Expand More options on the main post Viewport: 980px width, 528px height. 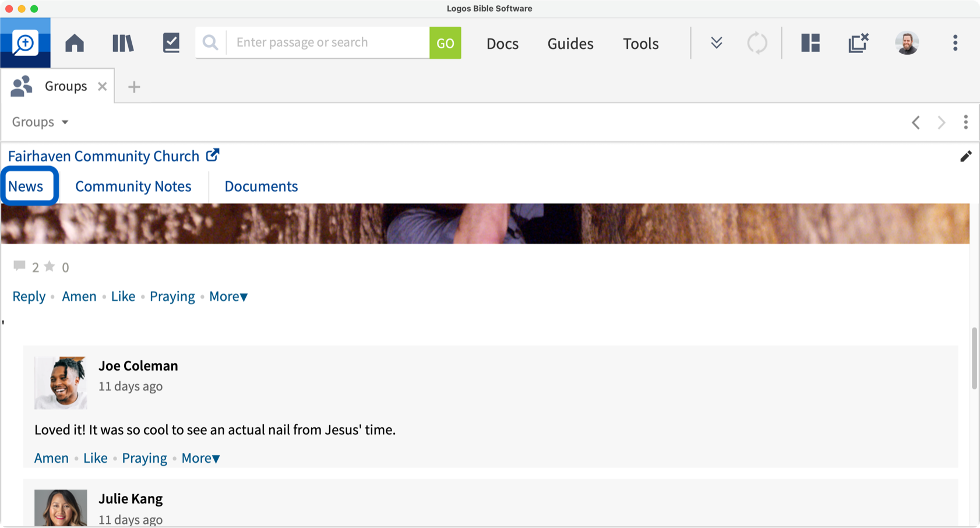(228, 296)
